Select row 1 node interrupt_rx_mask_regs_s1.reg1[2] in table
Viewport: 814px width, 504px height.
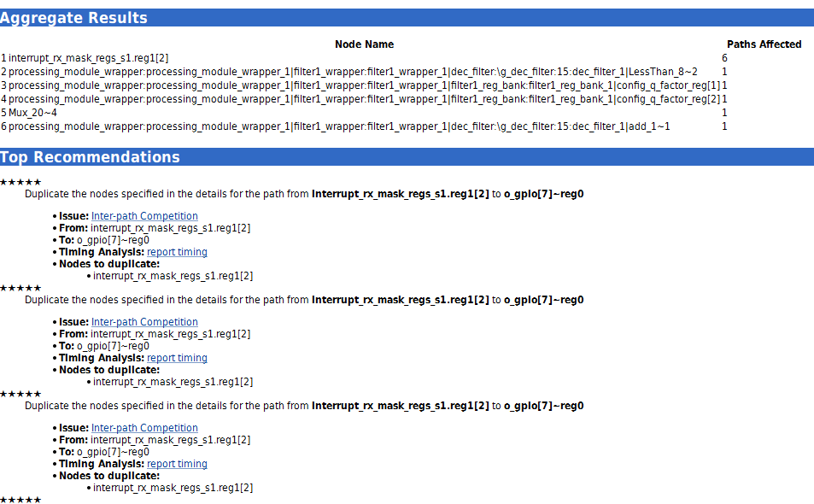(x=88, y=58)
